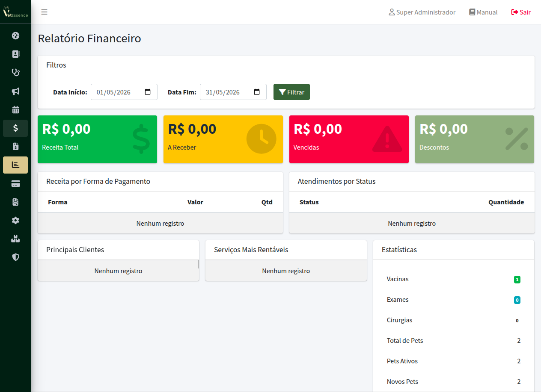Open the calendar schedule sidebar icon

[x=15, y=109]
